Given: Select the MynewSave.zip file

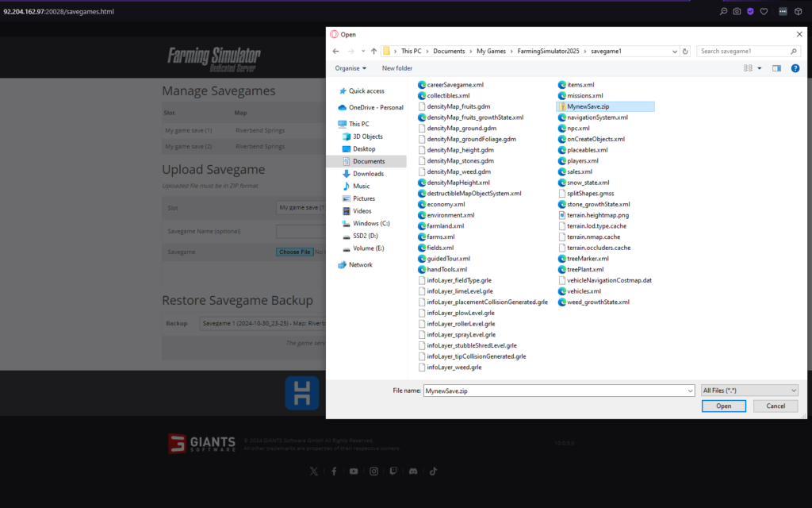Looking at the screenshot, I should [588, 106].
